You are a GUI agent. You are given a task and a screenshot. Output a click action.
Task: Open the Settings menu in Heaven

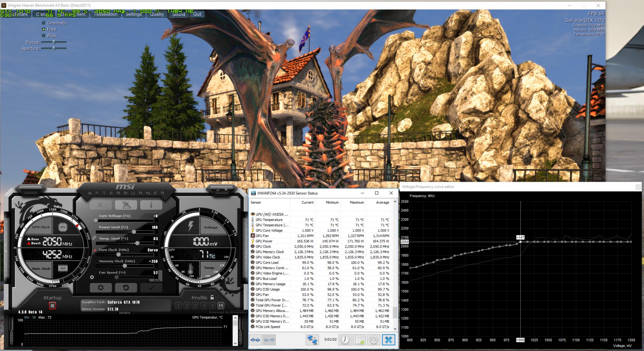click(133, 14)
